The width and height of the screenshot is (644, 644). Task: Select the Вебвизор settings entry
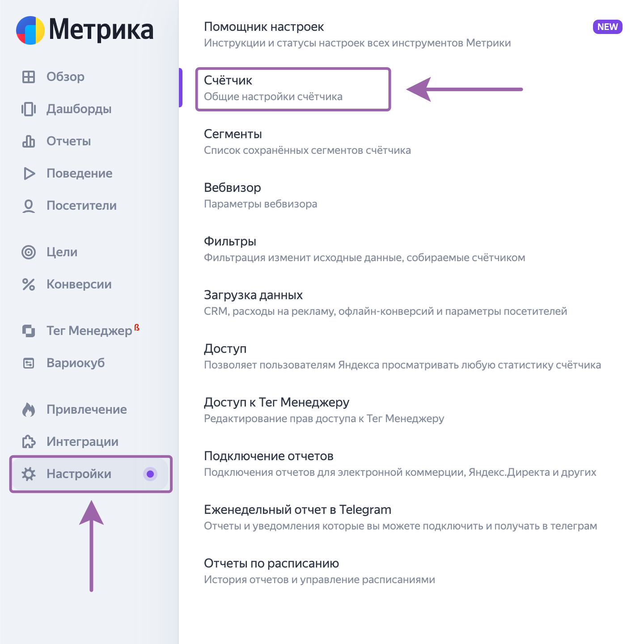[x=232, y=187]
